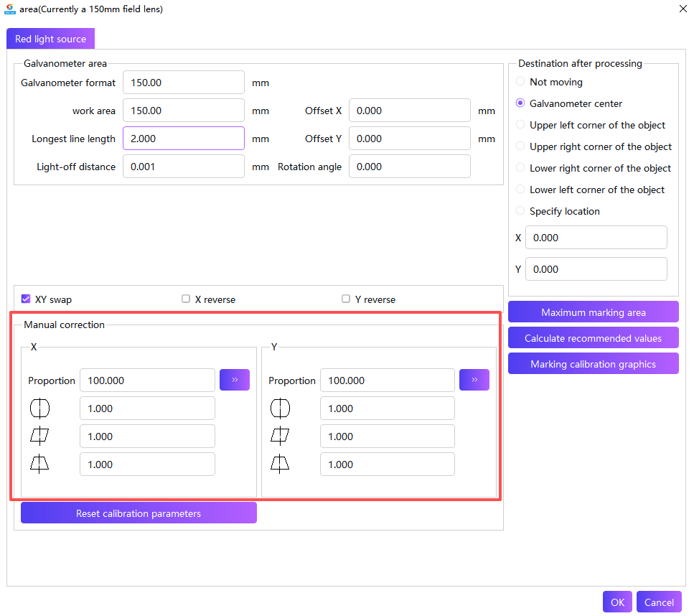Click the barrel distortion icon in Y group
This screenshot has width=694, height=616.
(280, 409)
